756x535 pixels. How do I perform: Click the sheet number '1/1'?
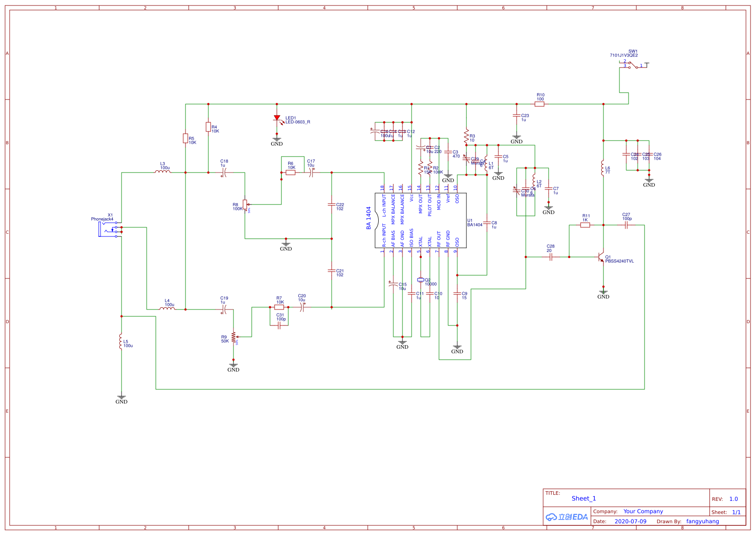pyautogui.click(x=736, y=512)
